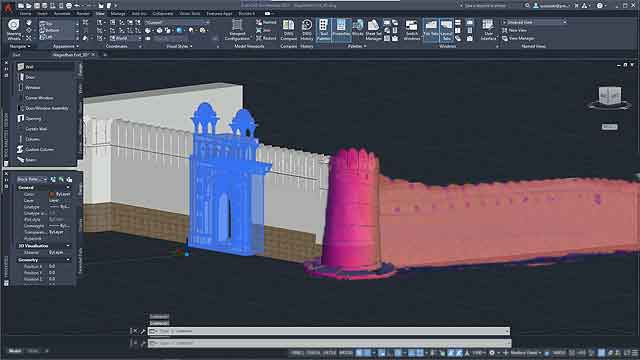The height and width of the screenshot is (360, 640).
Task: Click the ViewCube in the viewport
Action: (609, 97)
